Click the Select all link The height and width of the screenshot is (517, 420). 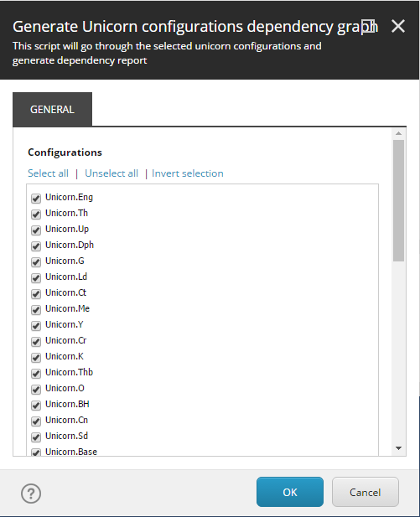tap(48, 173)
